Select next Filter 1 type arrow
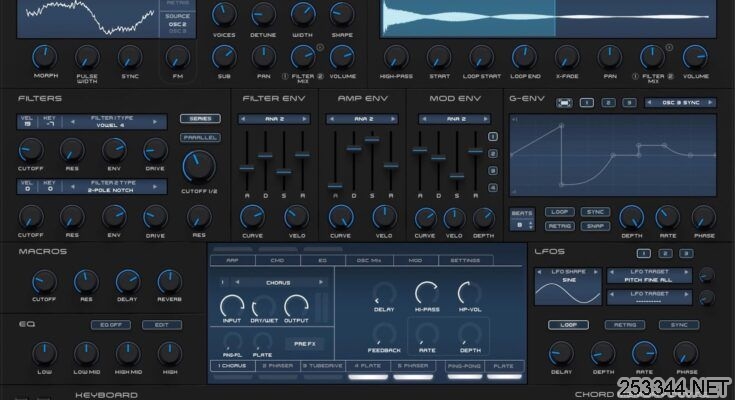Image resolution: width=735 pixels, height=400 pixels. [x=155, y=122]
